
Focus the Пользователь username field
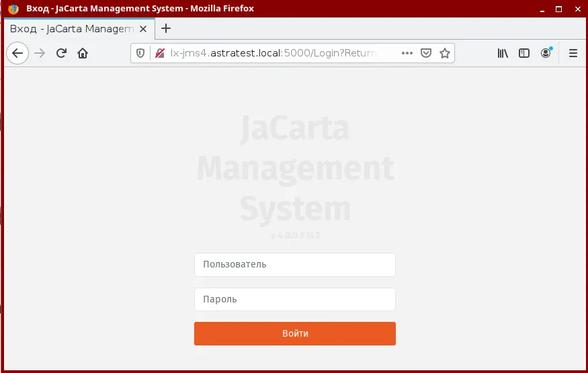pyautogui.click(x=295, y=265)
